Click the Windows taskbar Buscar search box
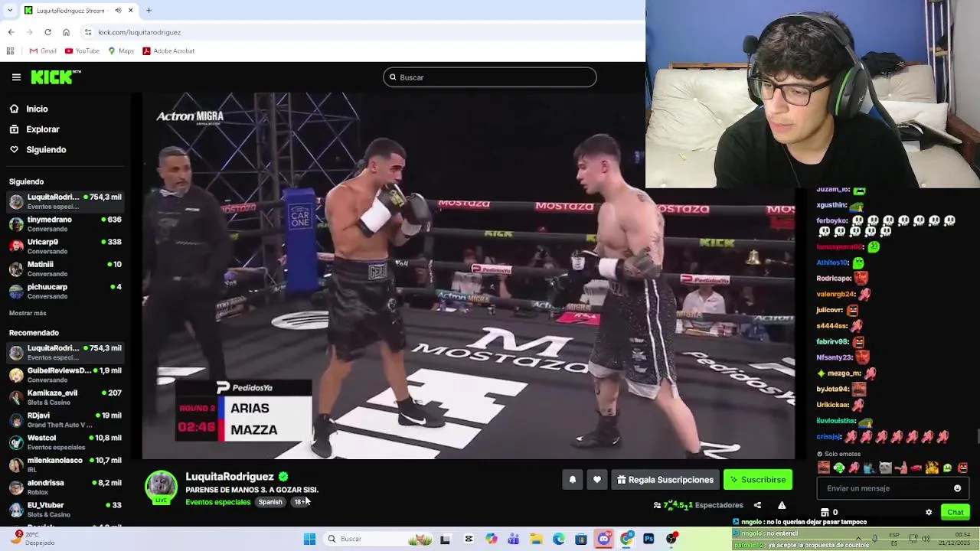Viewport: 980px width, 551px height. pos(378,539)
